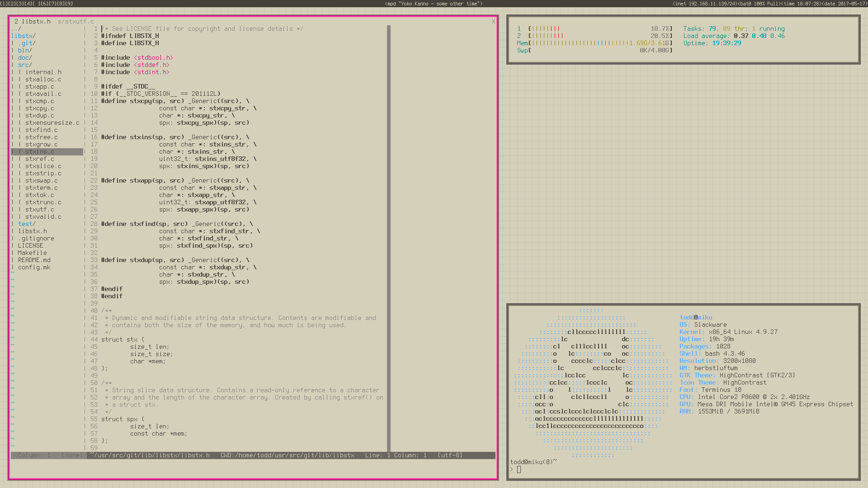Go to parent directory ../ entry
This screenshot has width=868, height=488.
(16, 29)
